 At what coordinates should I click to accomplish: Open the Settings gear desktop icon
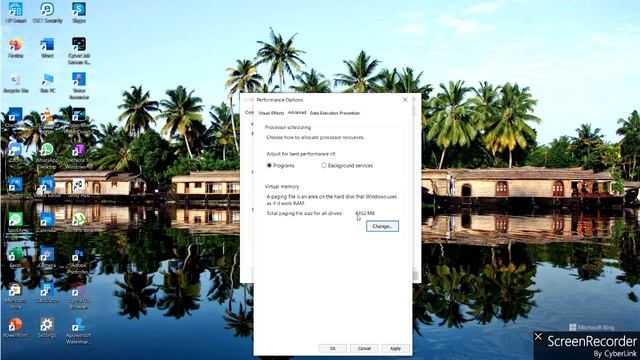(x=47, y=328)
